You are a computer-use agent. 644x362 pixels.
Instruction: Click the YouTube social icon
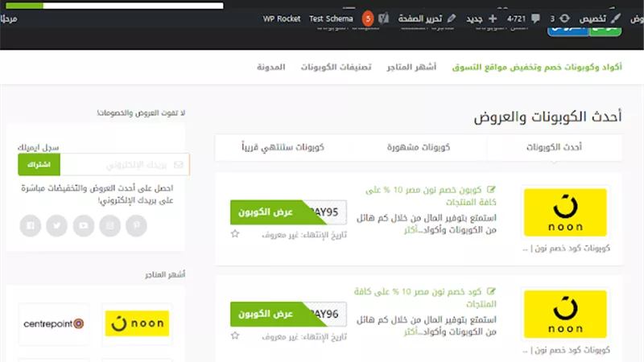click(x=84, y=225)
